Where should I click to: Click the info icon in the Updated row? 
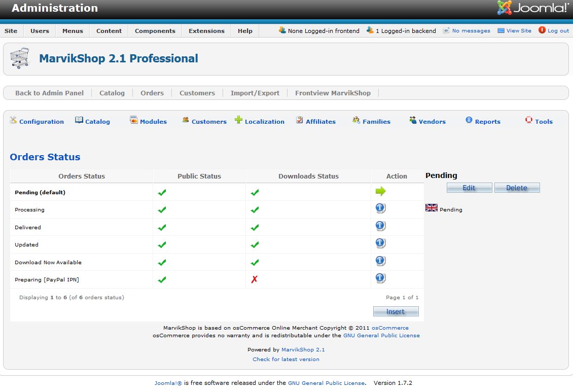[x=380, y=243]
